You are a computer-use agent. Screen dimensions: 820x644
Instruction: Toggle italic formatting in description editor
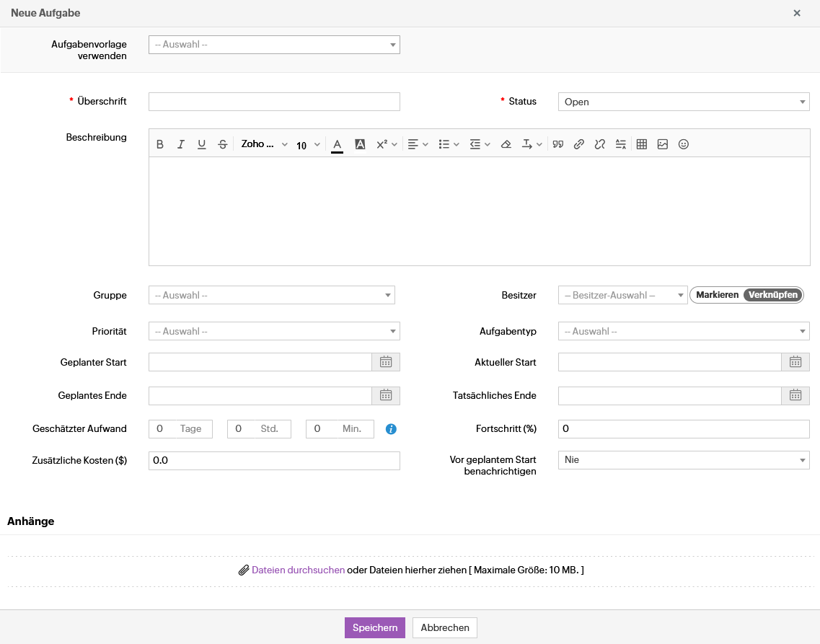pyautogui.click(x=181, y=144)
